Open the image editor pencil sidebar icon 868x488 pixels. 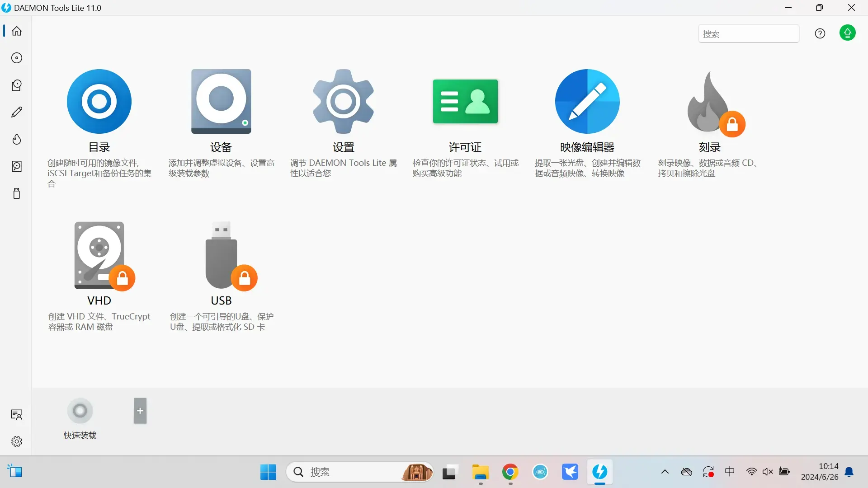tap(17, 112)
